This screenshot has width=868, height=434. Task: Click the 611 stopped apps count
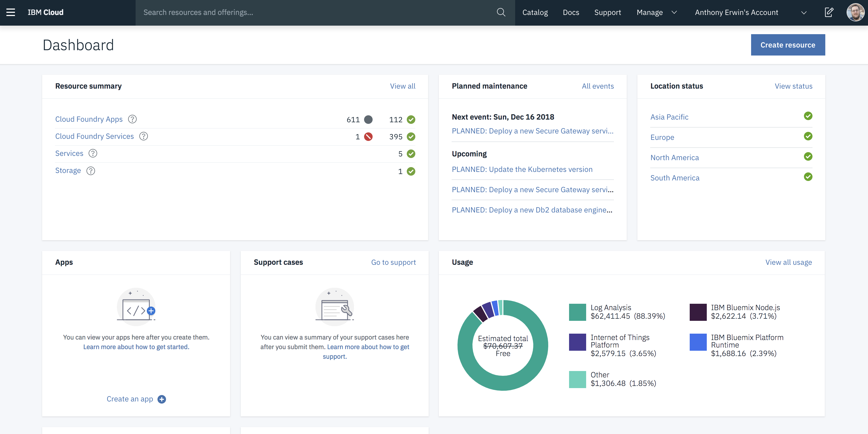coord(353,120)
